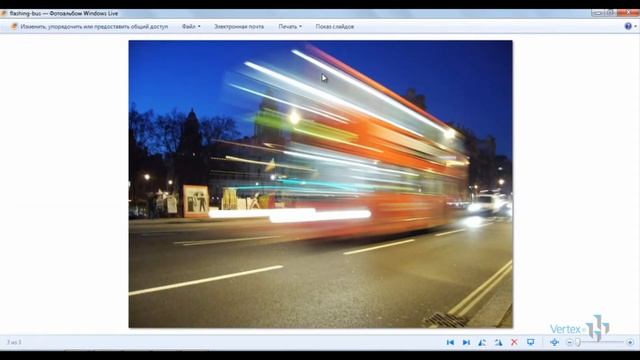
Task: Rotate photo clockwise
Action: point(498,342)
